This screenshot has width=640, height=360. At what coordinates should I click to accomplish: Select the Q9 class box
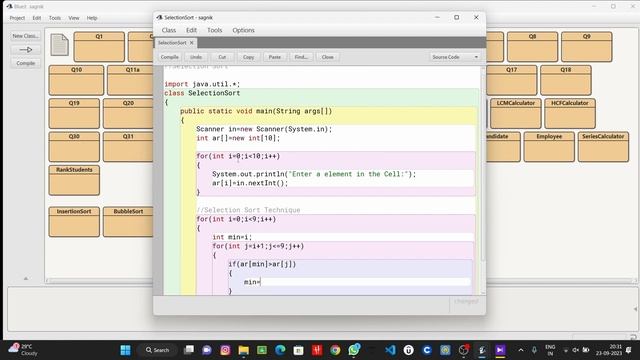tap(587, 47)
